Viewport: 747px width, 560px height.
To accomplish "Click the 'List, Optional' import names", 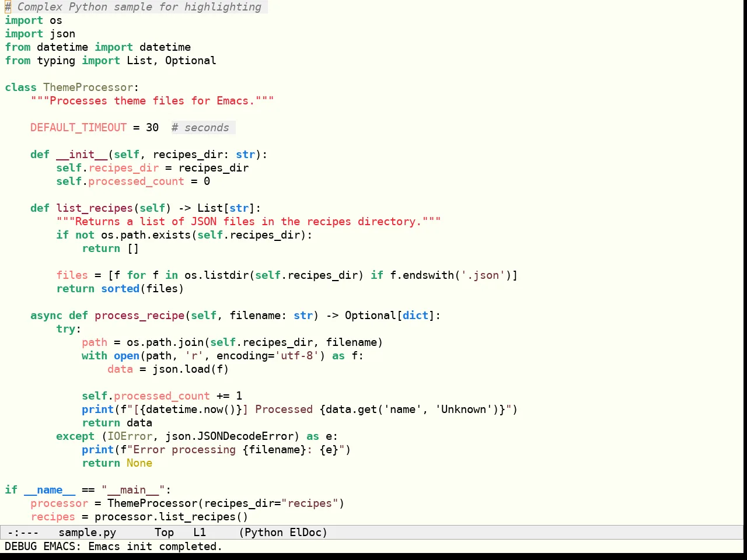I will pyautogui.click(x=172, y=61).
